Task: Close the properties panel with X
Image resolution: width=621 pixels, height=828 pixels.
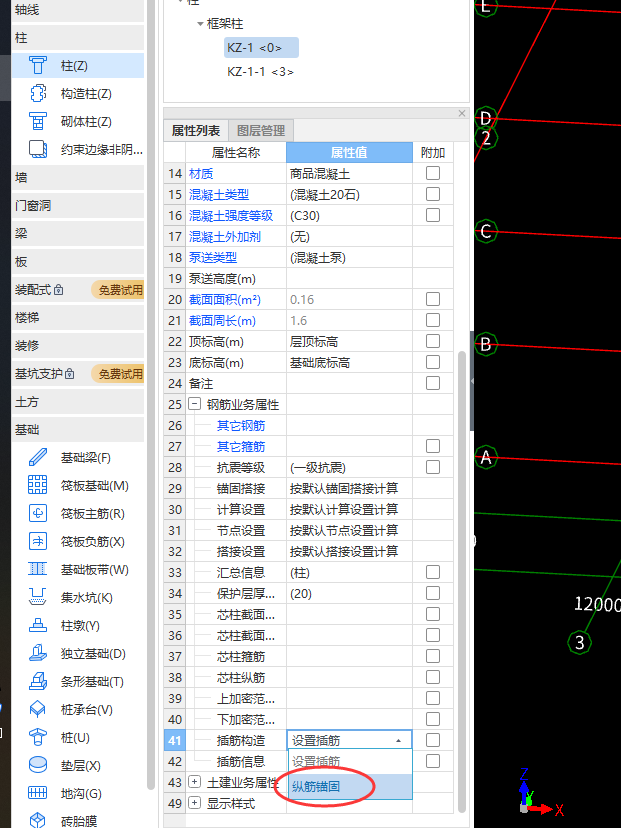Action: 462,113
